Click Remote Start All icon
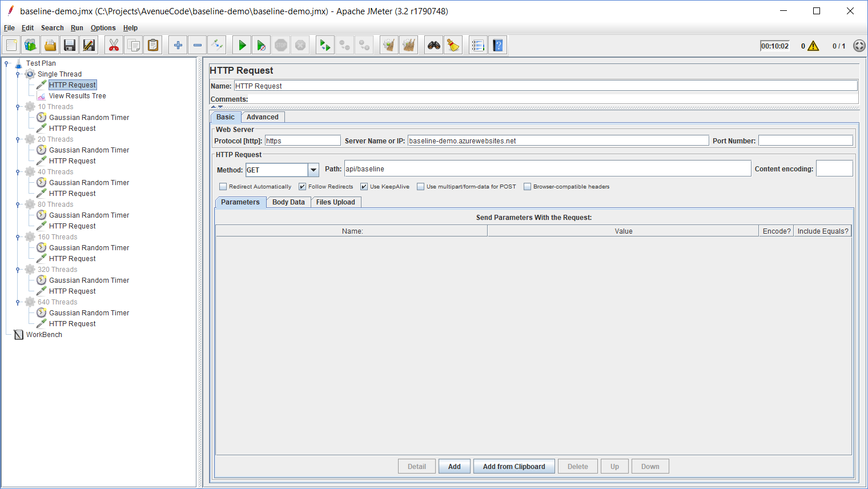 coord(325,45)
